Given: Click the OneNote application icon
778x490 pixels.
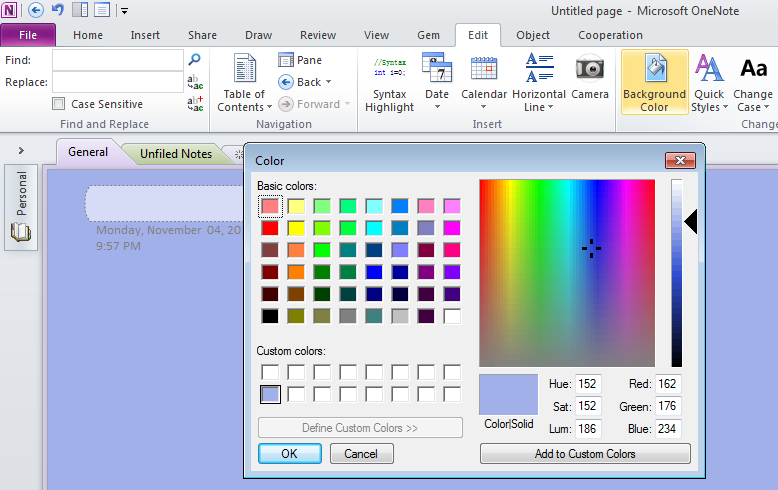Looking at the screenshot, I should pyautogui.click(x=9, y=10).
